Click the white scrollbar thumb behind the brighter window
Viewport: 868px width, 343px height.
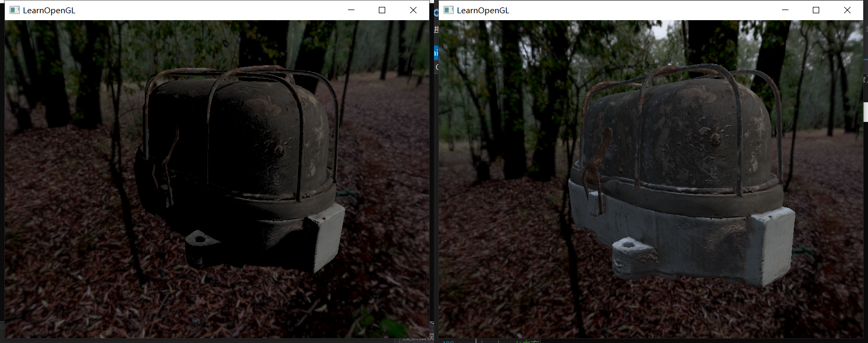[865, 112]
